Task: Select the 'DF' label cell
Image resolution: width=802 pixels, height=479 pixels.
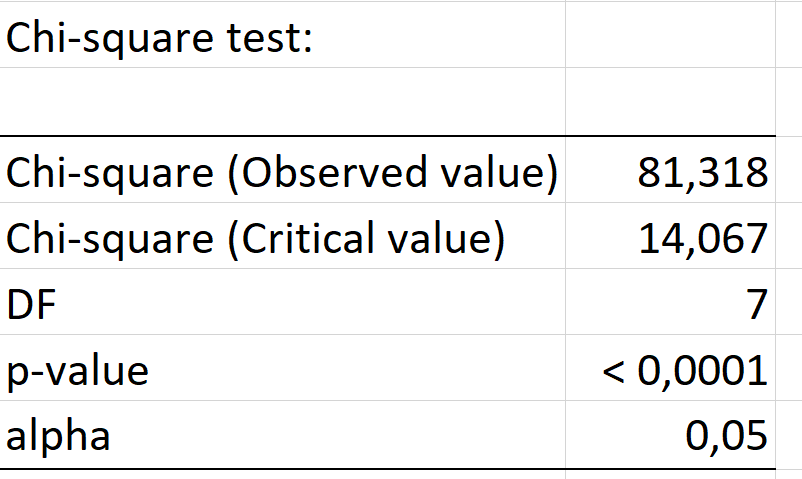Action: [282, 302]
